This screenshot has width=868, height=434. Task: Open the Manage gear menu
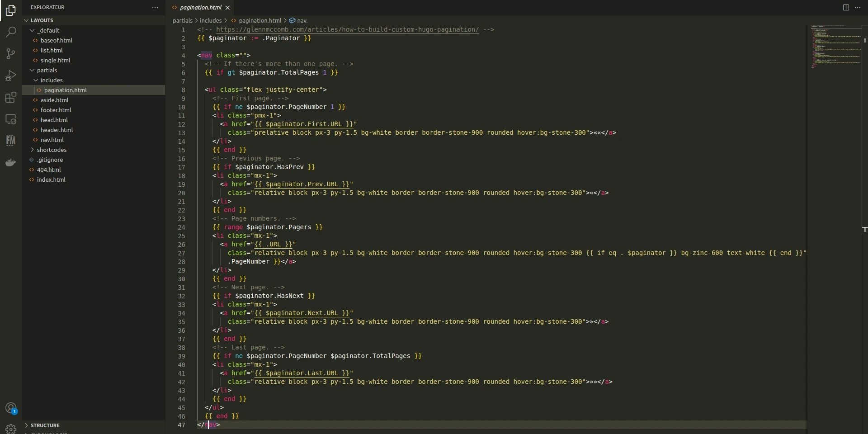click(11, 428)
